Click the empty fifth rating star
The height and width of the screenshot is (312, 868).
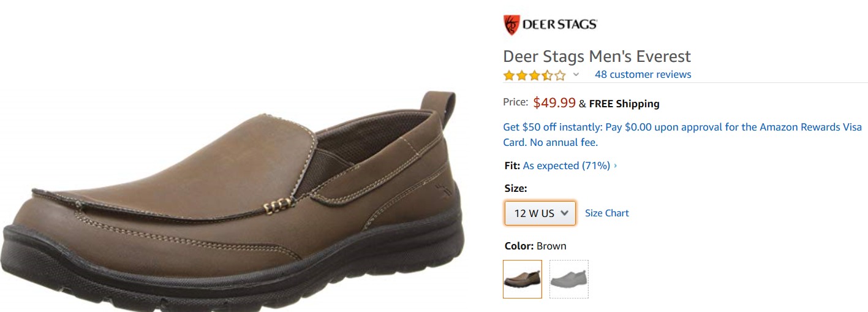(x=560, y=75)
